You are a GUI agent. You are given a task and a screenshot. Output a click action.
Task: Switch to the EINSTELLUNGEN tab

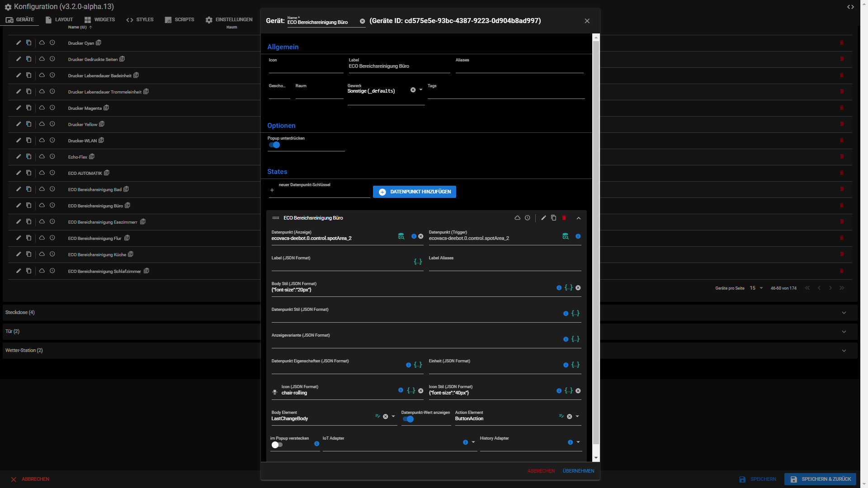tap(229, 20)
